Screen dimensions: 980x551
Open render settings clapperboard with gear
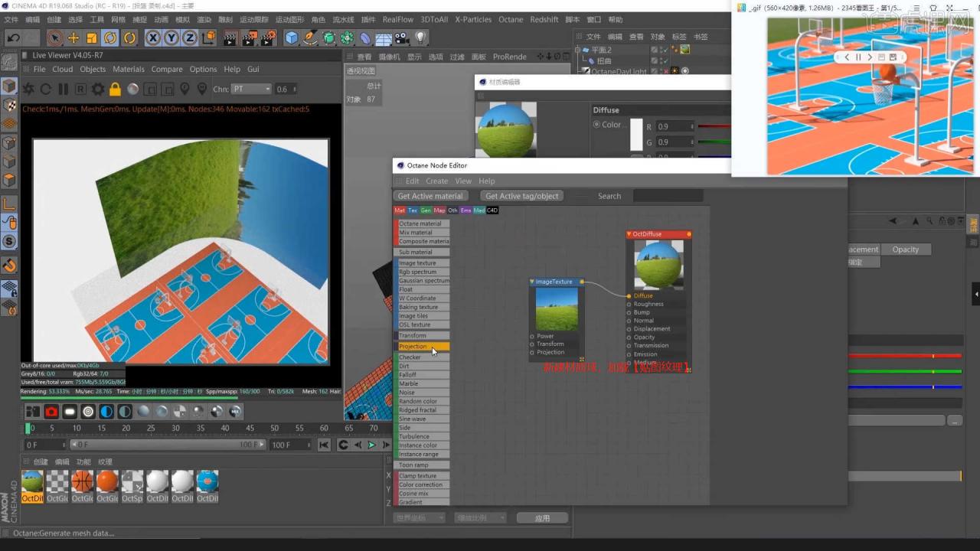tap(267, 37)
